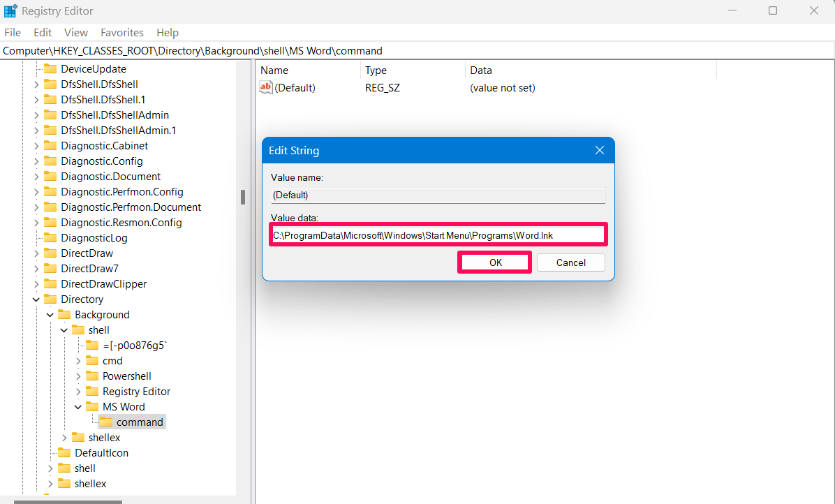Expand the Registry Editor key
Image resolution: width=835 pixels, height=504 pixels.
78,391
